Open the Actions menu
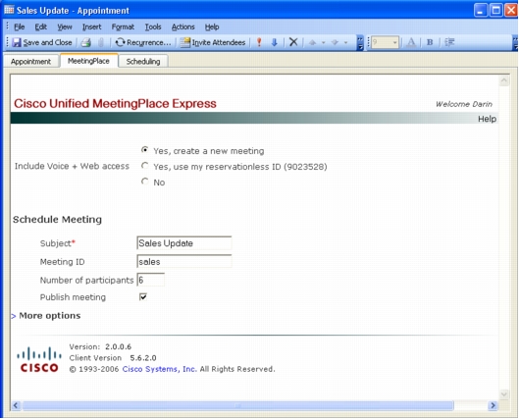 (183, 26)
